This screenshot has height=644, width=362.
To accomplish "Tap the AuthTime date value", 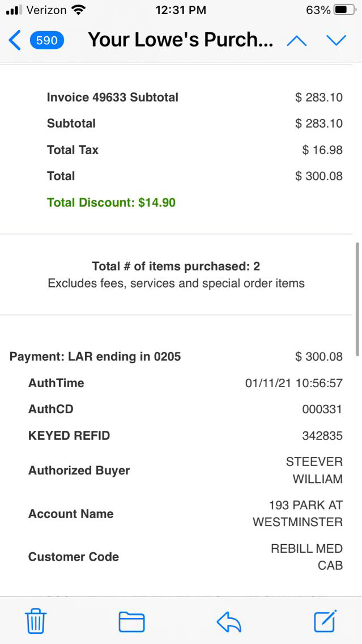I will (x=293, y=383).
